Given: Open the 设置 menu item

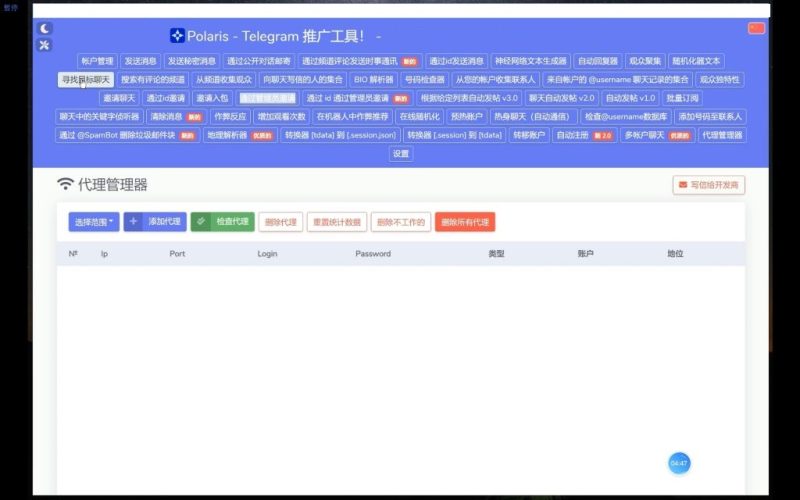Looking at the screenshot, I should 401,154.
